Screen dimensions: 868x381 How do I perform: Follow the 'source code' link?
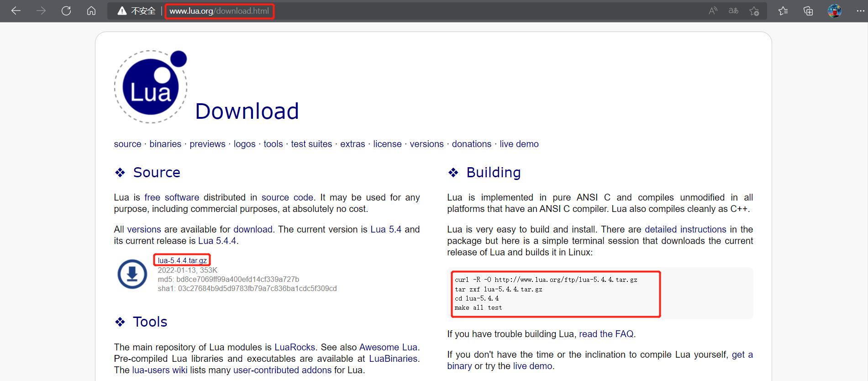[x=287, y=197]
